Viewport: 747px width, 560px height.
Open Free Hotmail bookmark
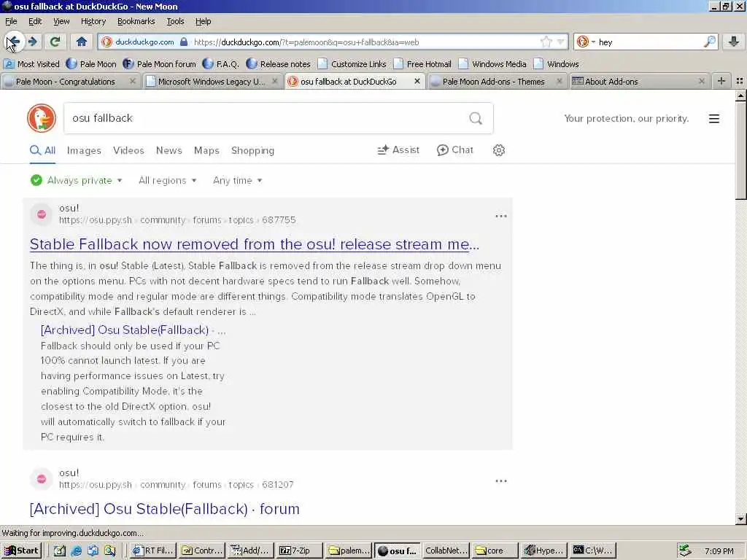point(422,64)
